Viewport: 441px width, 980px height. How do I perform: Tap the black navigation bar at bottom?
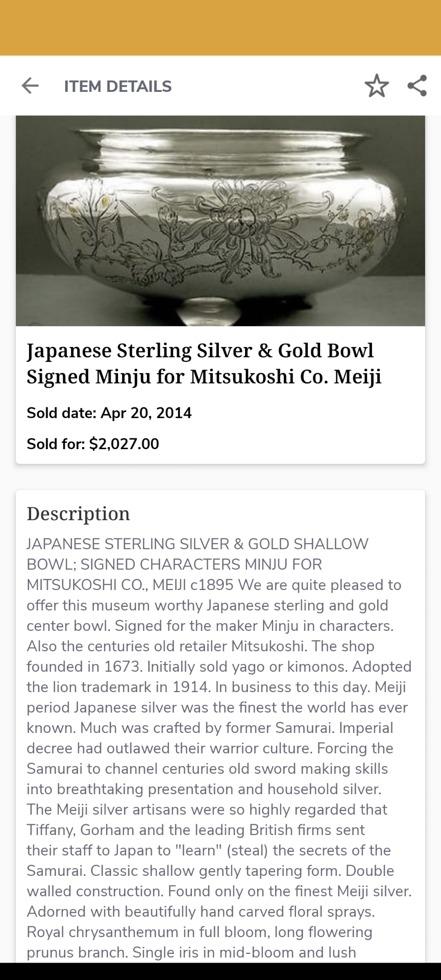(220, 971)
